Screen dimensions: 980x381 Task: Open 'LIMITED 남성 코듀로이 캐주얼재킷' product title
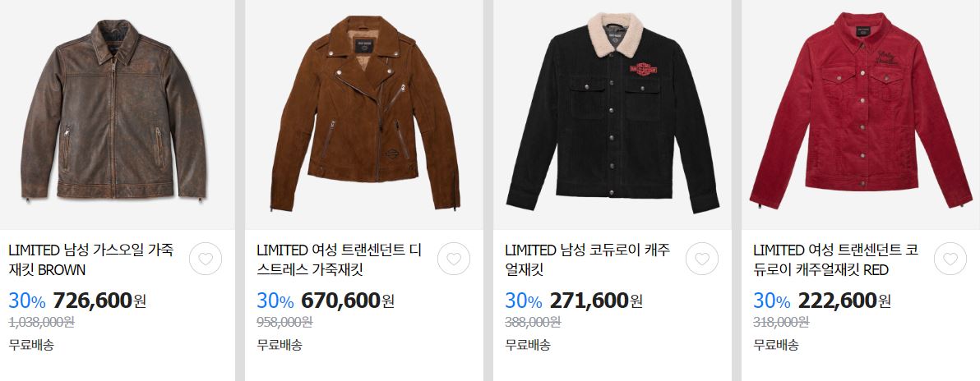[x=588, y=259]
